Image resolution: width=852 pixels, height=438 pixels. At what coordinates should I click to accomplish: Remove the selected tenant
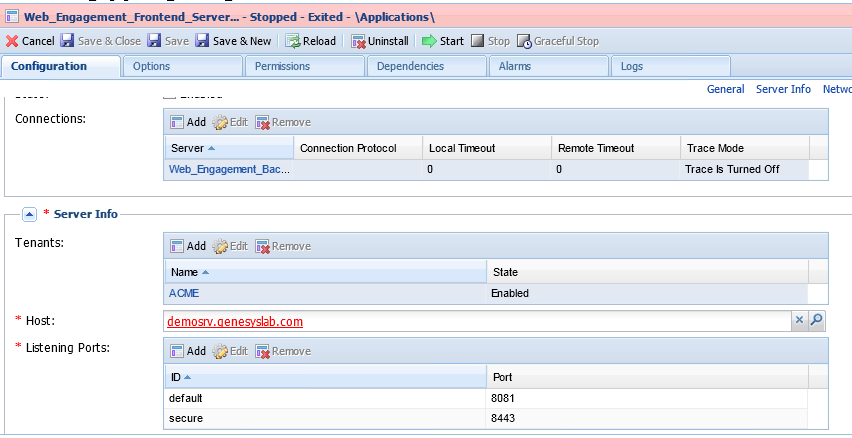tap(284, 246)
